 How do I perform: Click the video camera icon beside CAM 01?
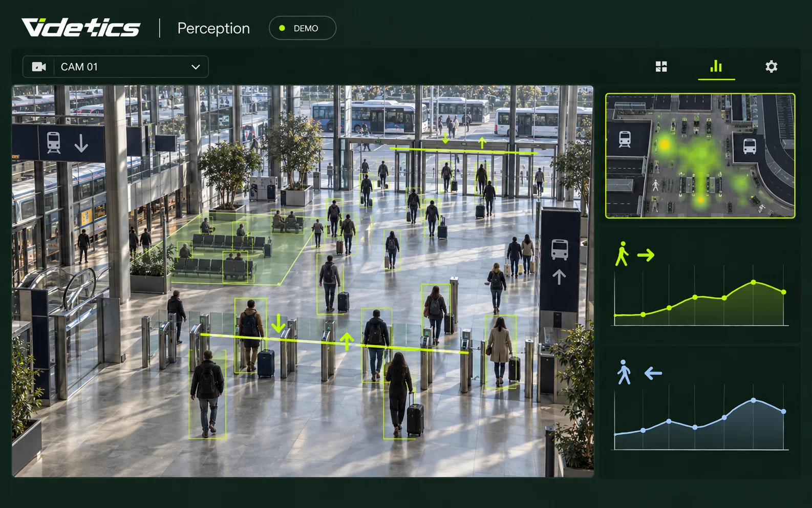pyautogui.click(x=39, y=67)
